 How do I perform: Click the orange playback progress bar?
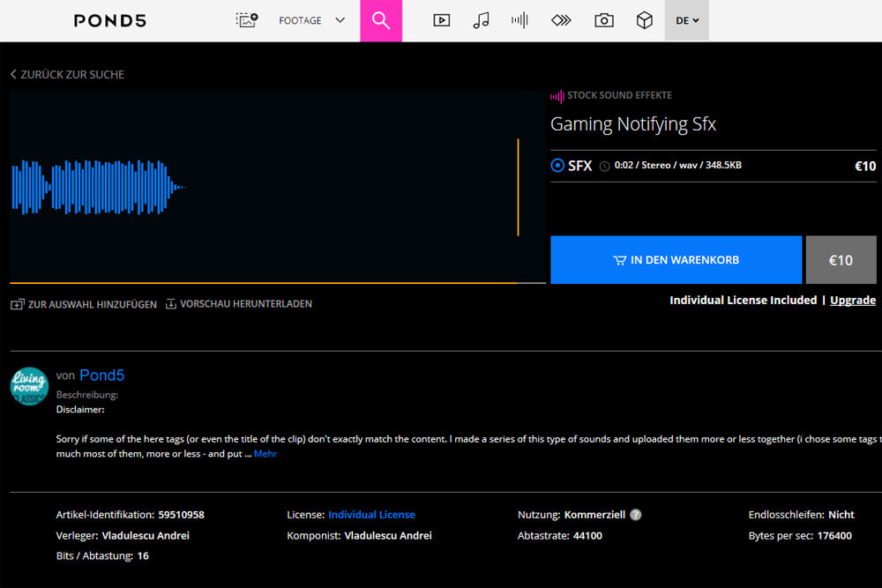click(x=265, y=283)
